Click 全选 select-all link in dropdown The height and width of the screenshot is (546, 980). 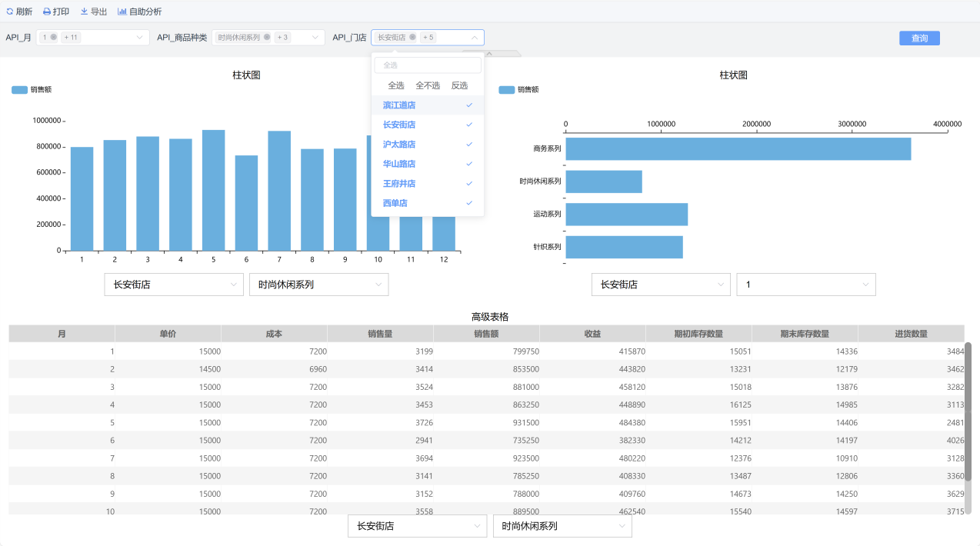(x=396, y=85)
